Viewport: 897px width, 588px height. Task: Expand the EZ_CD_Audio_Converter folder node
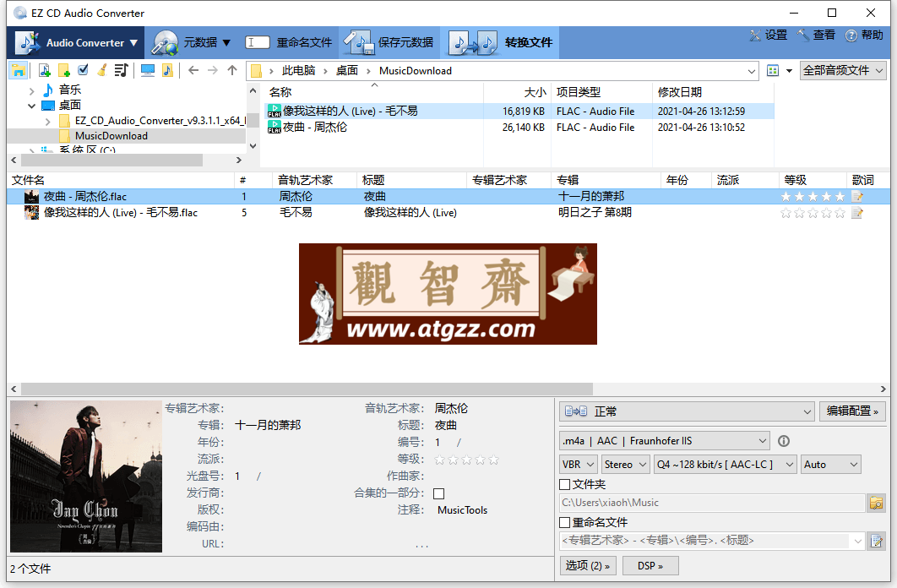48,122
